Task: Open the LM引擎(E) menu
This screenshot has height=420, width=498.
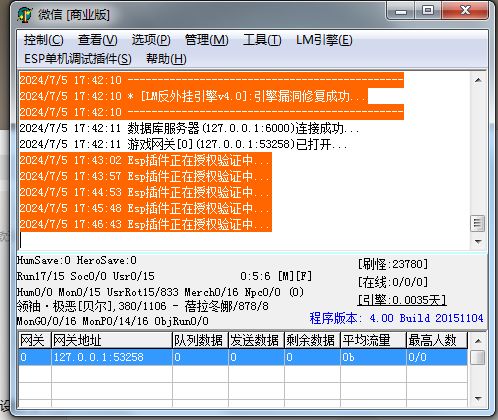Action: [x=324, y=40]
